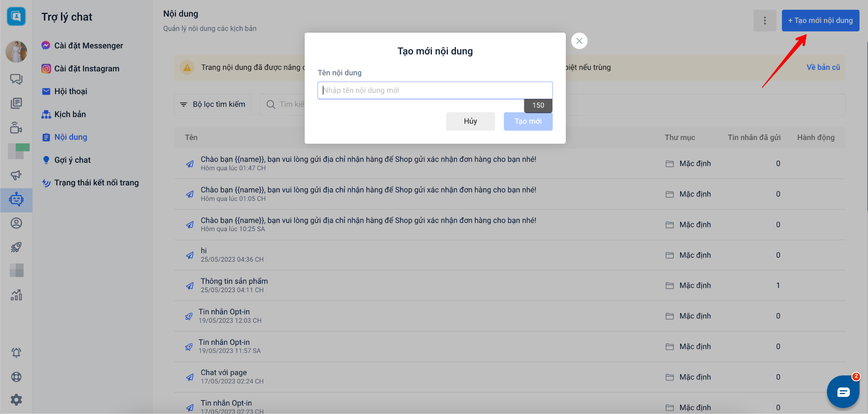
Task: Click send icon beside Chat với page
Action: pyautogui.click(x=190, y=377)
